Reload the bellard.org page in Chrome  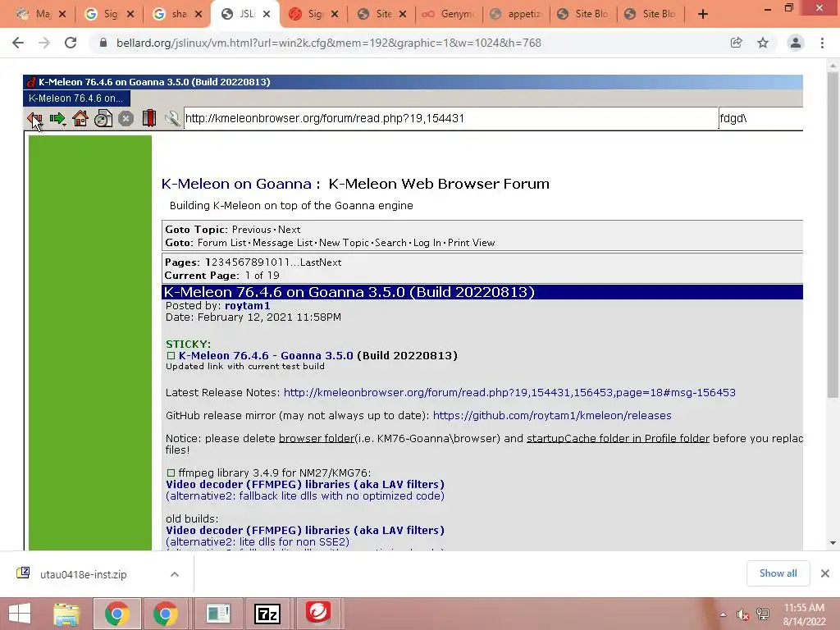pos(71,43)
